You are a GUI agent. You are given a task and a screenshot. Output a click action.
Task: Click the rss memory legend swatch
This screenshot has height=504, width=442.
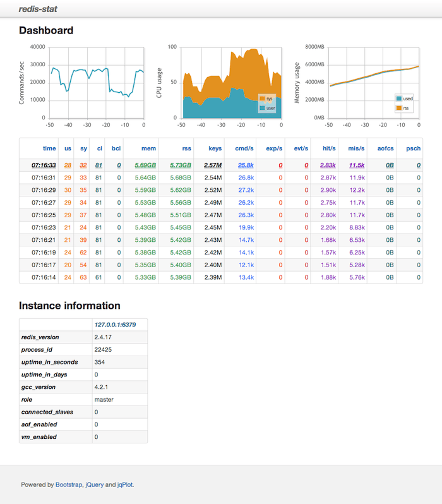(x=398, y=109)
